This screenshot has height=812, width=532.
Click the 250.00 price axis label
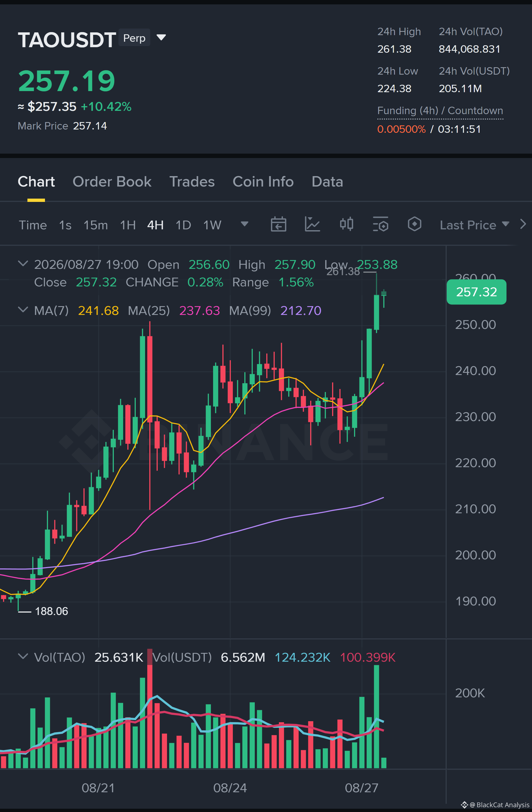coord(476,325)
